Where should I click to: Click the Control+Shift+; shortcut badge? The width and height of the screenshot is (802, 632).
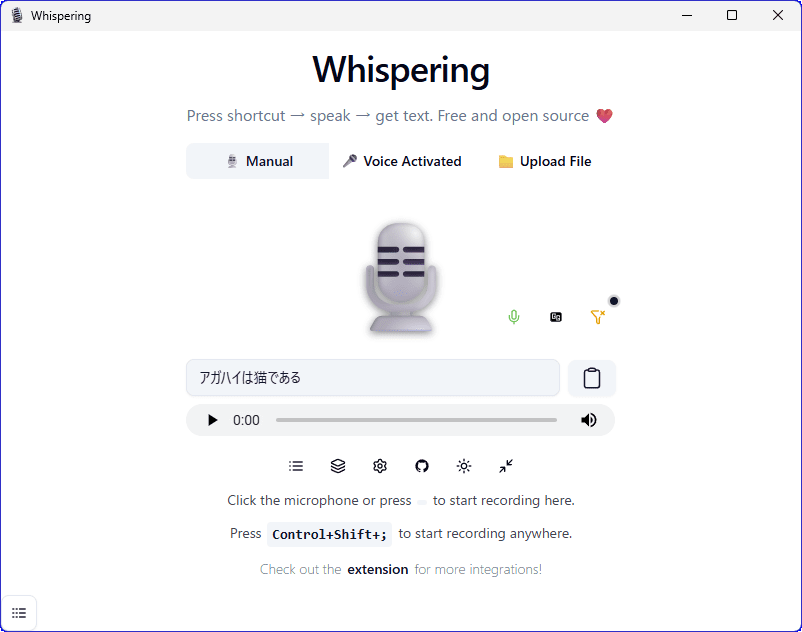pyautogui.click(x=329, y=534)
